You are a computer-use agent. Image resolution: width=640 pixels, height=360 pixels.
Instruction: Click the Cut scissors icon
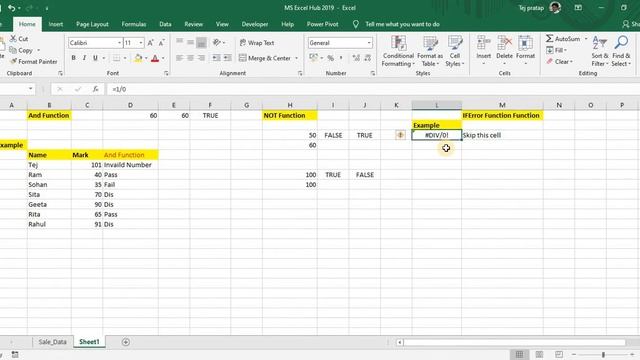(x=13, y=39)
